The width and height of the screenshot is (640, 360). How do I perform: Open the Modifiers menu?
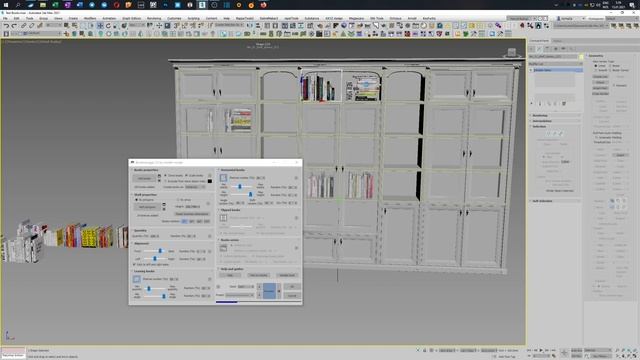90,18
